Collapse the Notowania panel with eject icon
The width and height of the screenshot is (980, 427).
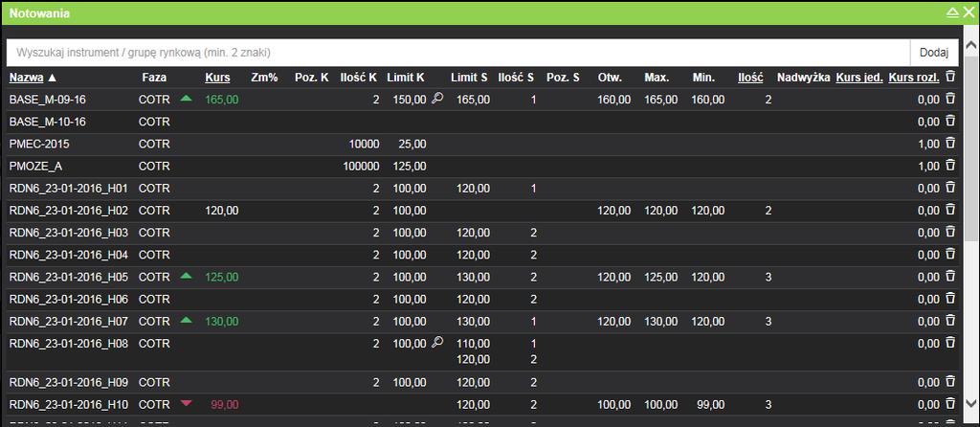[x=952, y=12]
